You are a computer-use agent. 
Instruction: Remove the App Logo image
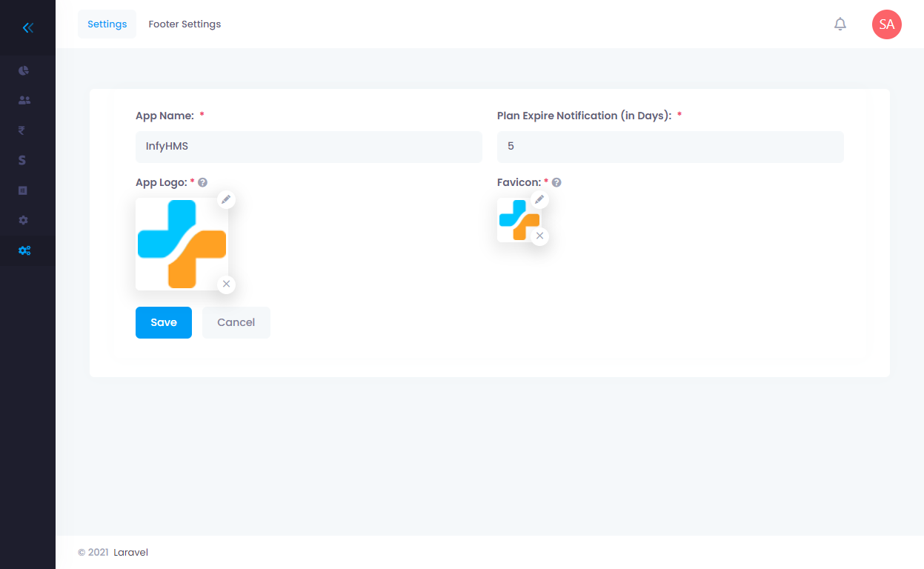coord(226,284)
